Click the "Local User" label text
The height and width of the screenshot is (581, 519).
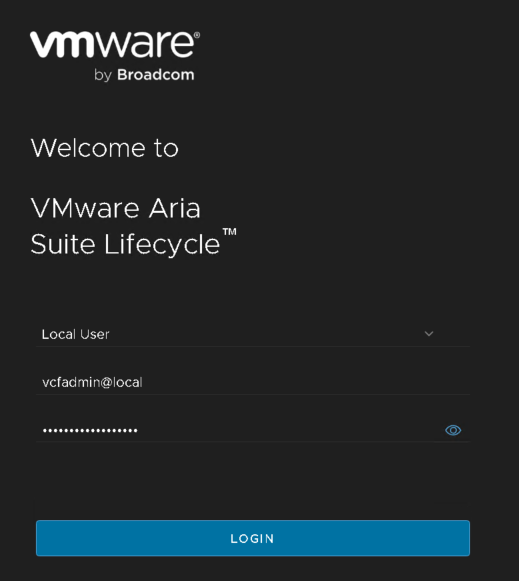(76, 334)
